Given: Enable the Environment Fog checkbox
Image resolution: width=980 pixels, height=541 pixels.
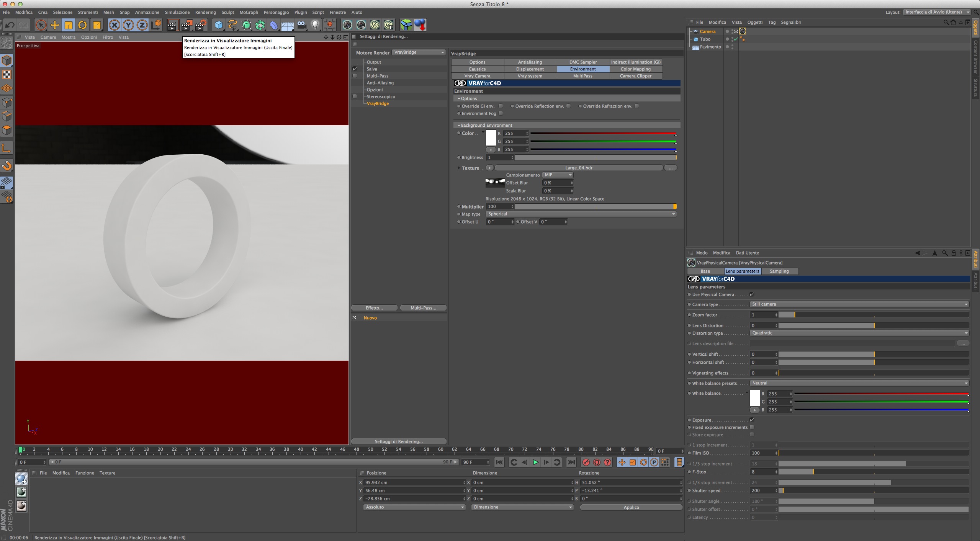Looking at the screenshot, I should click(501, 113).
